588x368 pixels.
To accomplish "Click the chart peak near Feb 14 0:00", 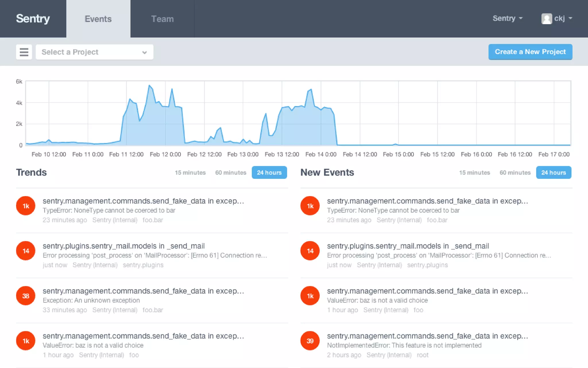I will coord(311,90).
